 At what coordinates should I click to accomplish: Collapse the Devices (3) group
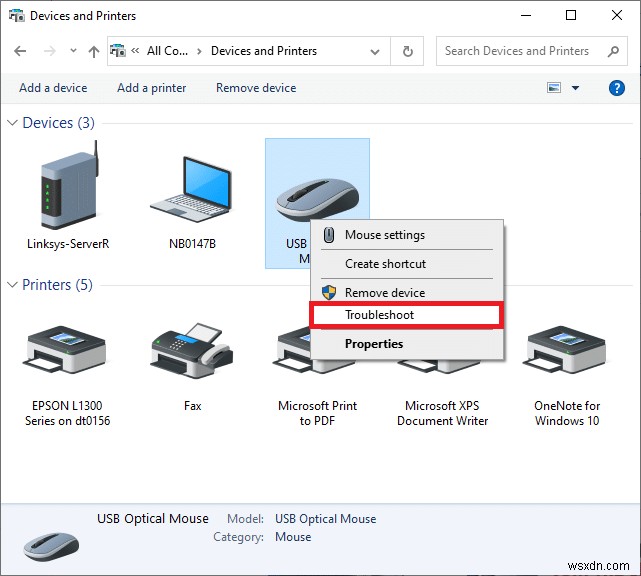(x=13, y=123)
